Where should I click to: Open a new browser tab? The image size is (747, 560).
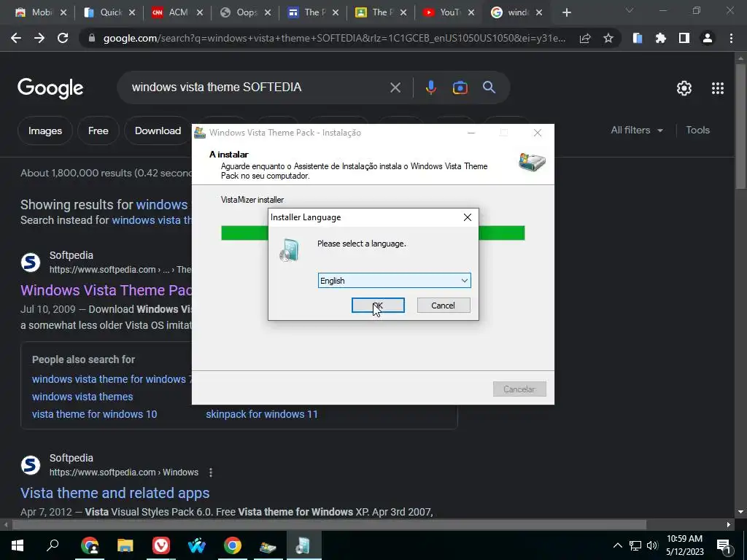566,12
